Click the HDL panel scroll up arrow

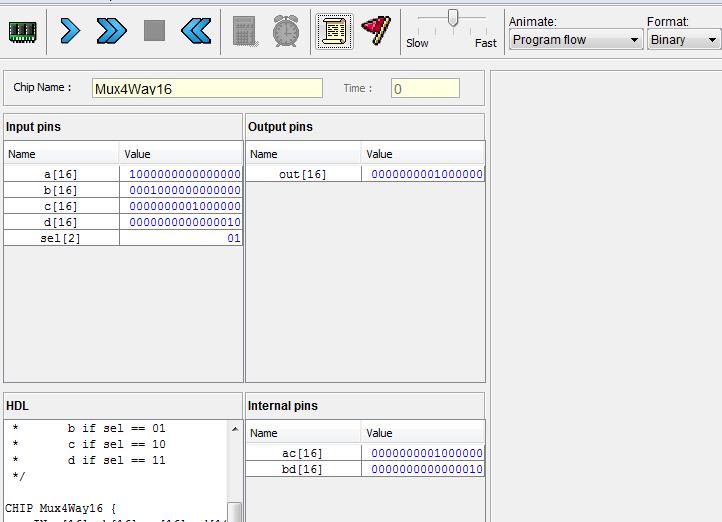[x=235, y=429]
